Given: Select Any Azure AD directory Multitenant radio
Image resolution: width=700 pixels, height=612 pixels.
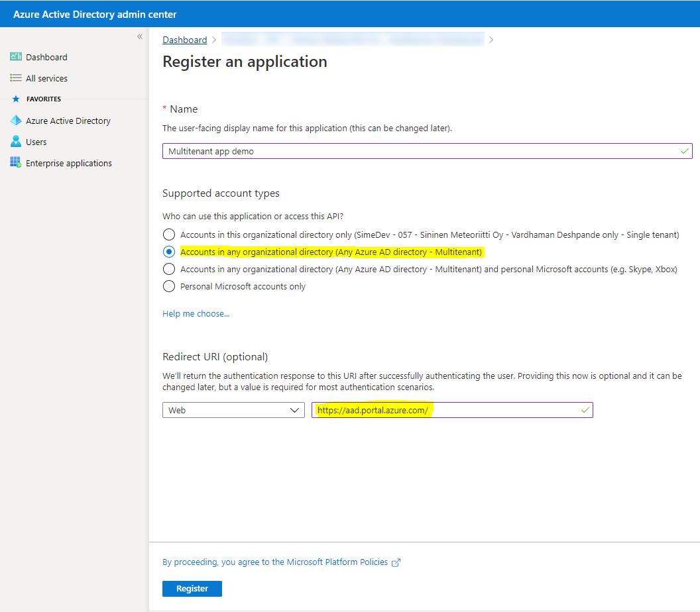Looking at the screenshot, I should 169,252.
